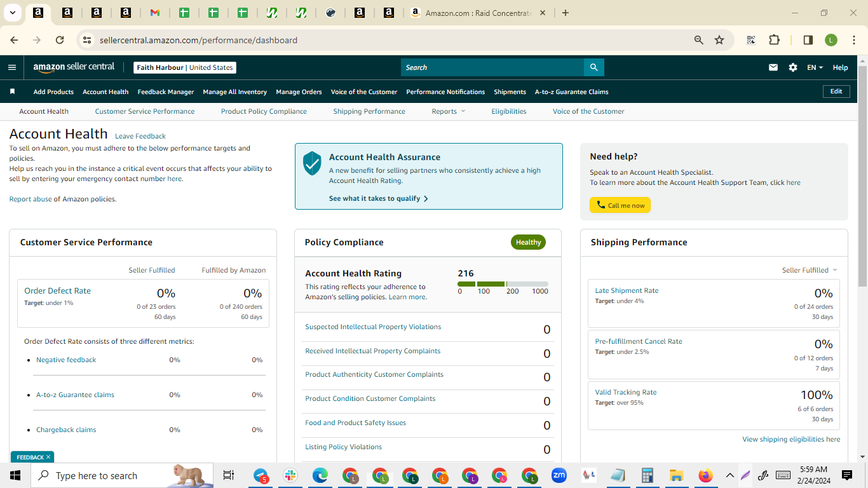Click the Account Health Rating progress bar

tap(503, 284)
